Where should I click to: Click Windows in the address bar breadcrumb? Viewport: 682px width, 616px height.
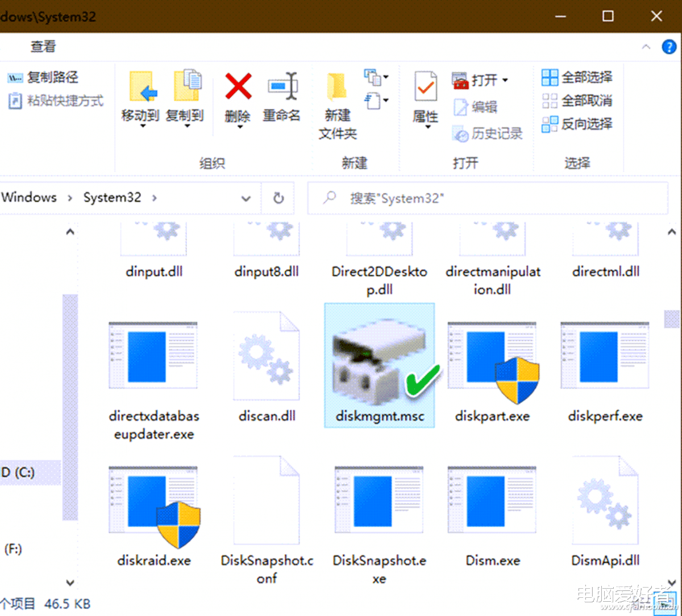(x=29, y=198)
